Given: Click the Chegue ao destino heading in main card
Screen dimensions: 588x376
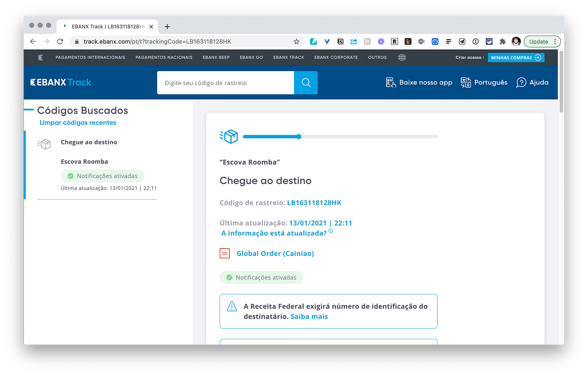Looking at the screenshot, I should (265, 181).
